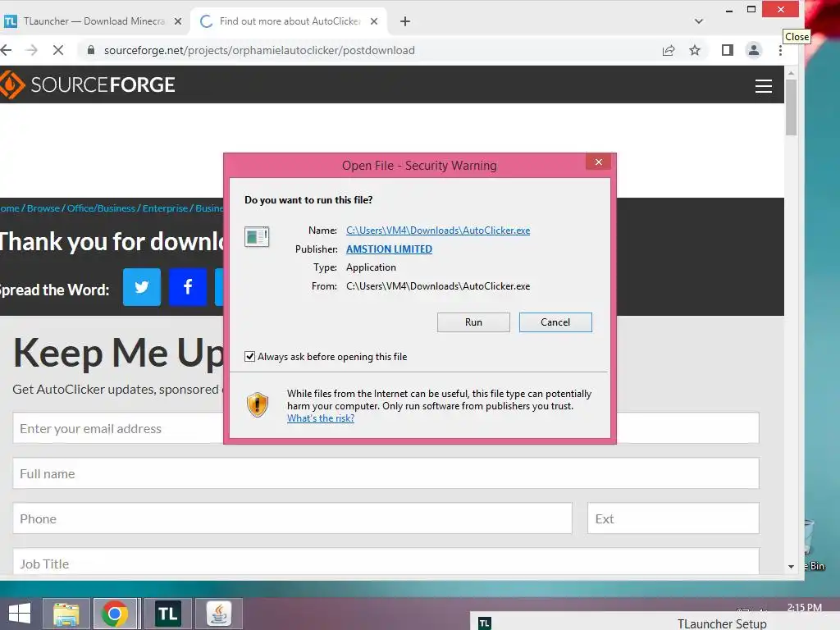The height and width of the screenshot is (630, 840).
Task: Click the Job Title field
Action: 386,561
